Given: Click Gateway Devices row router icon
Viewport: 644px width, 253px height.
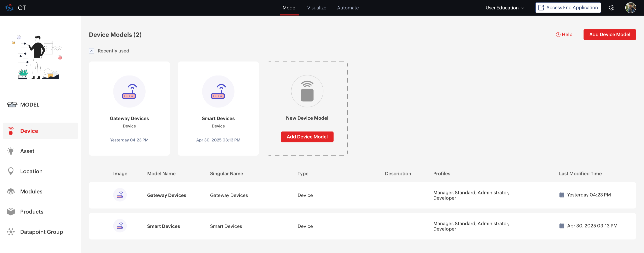Looking at the screenshot, I should point(120,195).
